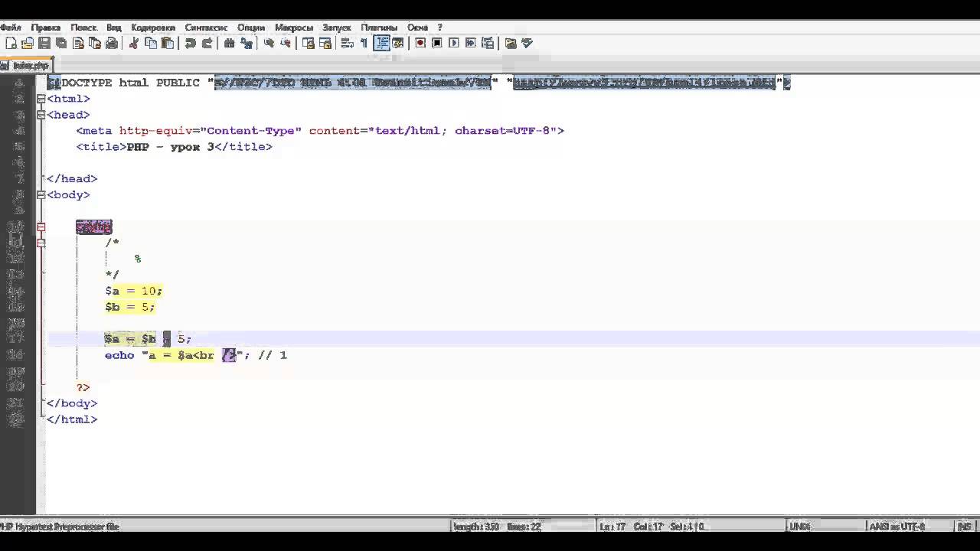Viewport: 980px width, 551px height.
Task: Open the Поиск menu
Action: [x=83, y=27]
